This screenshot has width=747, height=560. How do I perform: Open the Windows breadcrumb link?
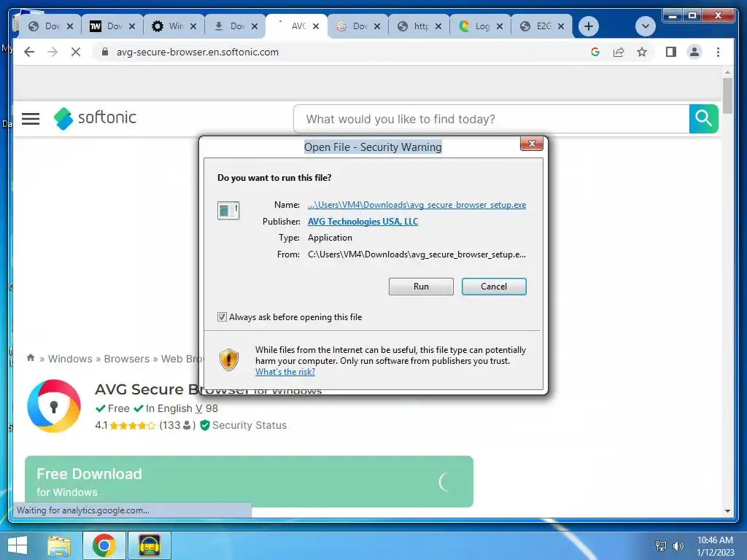[x=70, y=359]
